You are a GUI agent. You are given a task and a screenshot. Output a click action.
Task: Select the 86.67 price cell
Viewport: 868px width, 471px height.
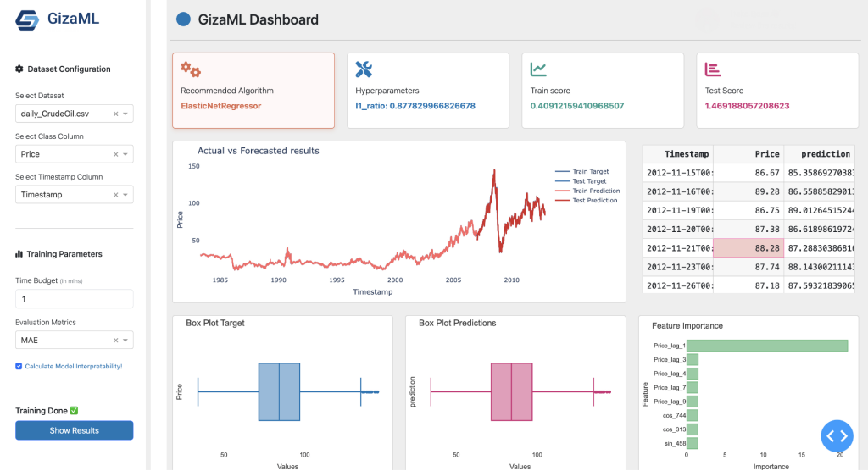pos(748,173)
